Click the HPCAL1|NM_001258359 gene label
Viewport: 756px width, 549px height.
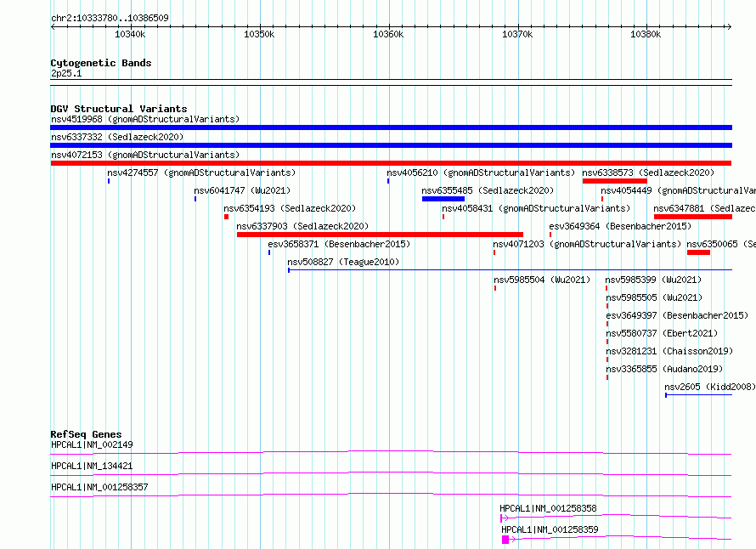coord(550,529)
